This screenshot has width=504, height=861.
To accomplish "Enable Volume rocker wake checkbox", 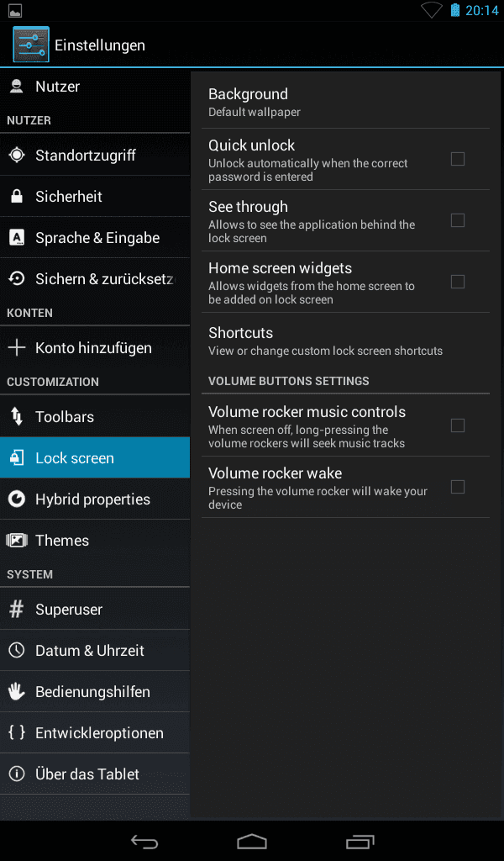I will pos(458,488).
